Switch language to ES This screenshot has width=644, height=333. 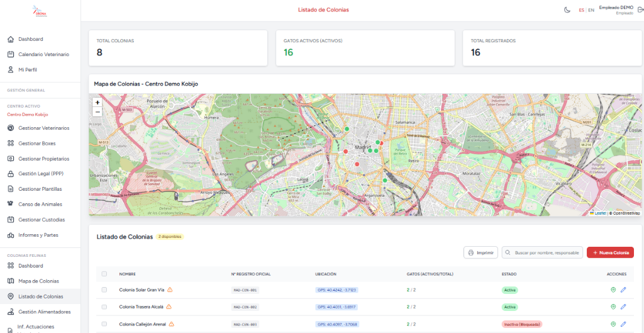[582, 10]
